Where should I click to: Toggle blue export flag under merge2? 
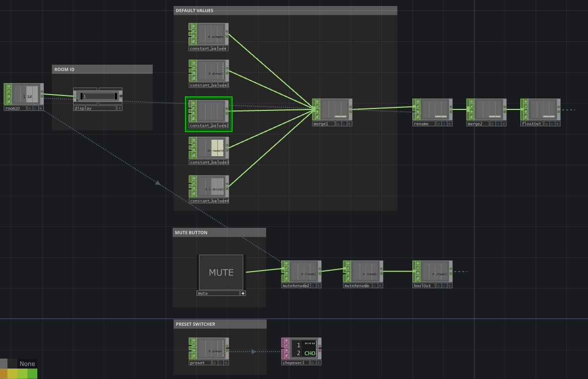pyautogui.click(x=498, y=124)
